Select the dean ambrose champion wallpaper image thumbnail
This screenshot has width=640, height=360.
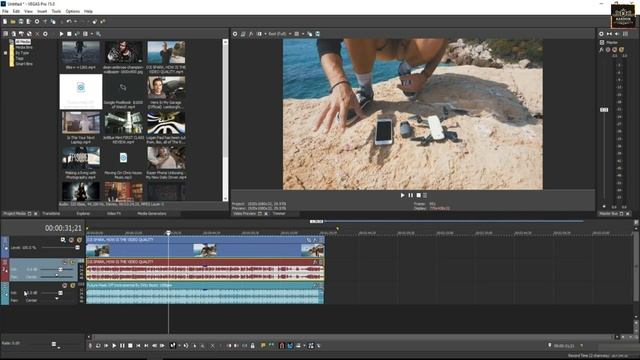123,52
